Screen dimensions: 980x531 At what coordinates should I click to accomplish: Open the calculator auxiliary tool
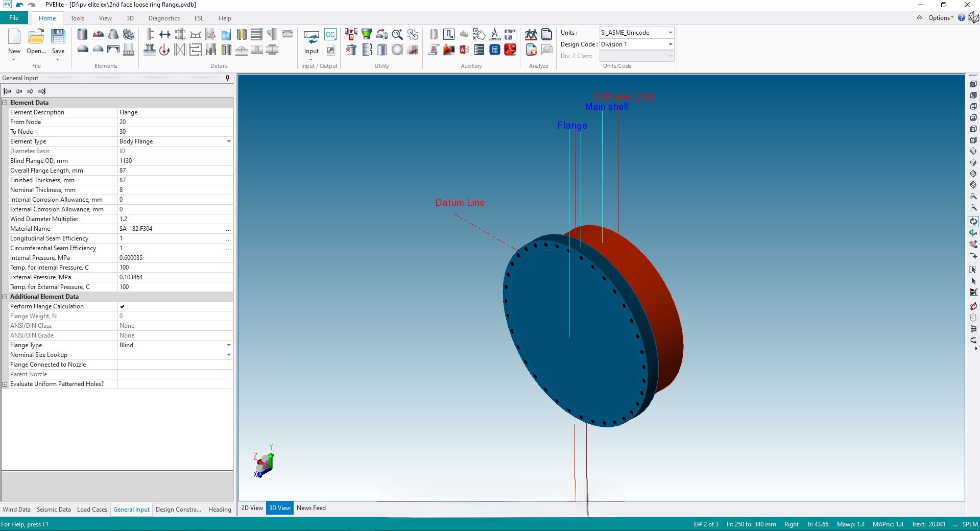pyautogui.click(x=494, y=50)
